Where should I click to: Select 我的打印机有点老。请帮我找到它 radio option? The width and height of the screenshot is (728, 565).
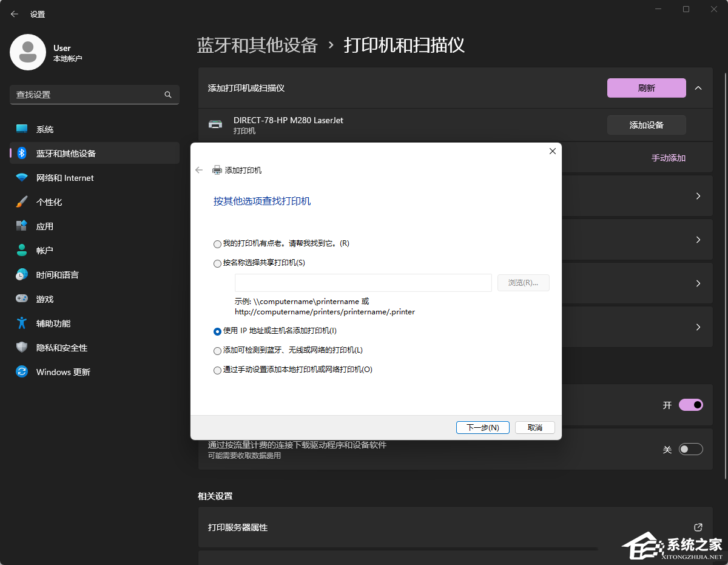[x=217, y=244]
